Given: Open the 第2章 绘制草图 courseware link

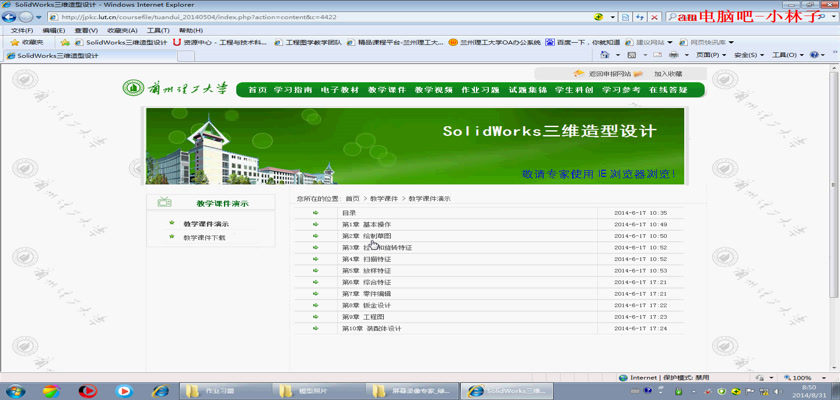Looking at the screenshot, I should 367,236.
